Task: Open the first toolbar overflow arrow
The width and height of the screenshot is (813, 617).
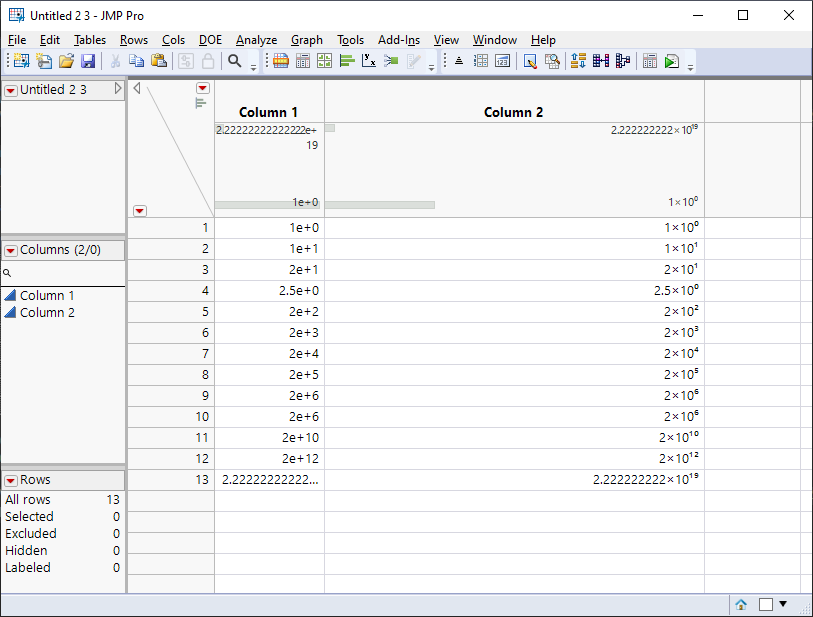Action: coord(254,67)
